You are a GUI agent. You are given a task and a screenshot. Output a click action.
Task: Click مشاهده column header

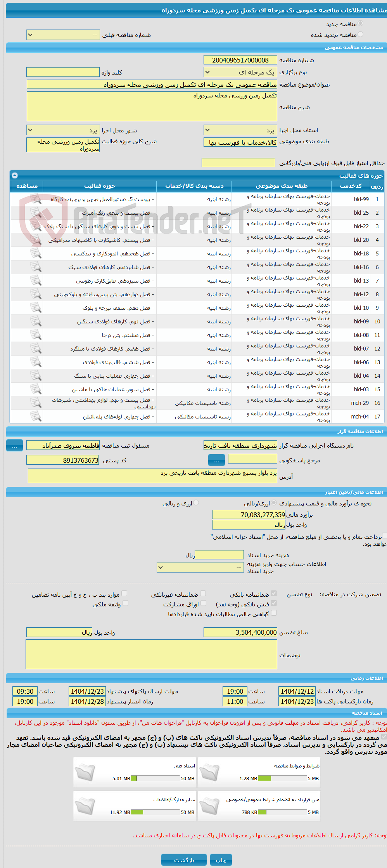point(27,186)
